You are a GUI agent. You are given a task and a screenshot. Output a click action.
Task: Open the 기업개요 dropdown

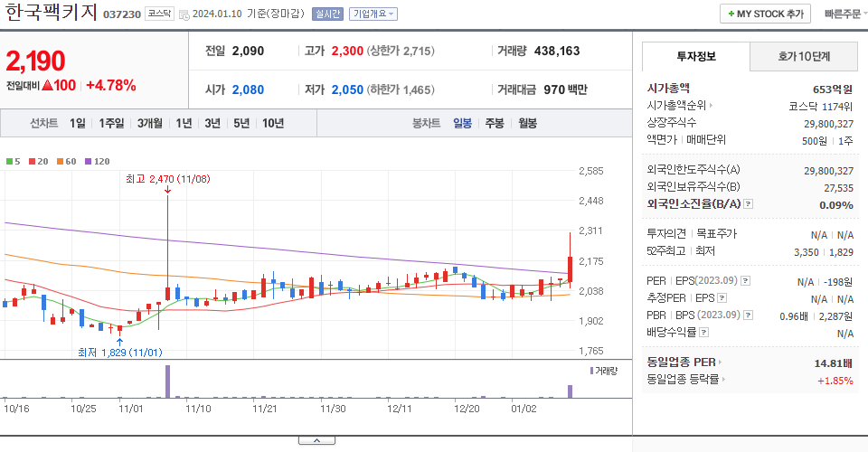373,14
